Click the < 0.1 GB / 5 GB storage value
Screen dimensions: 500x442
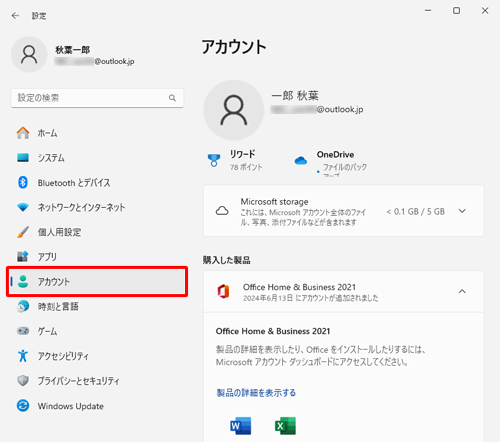(x=416, y=211)
